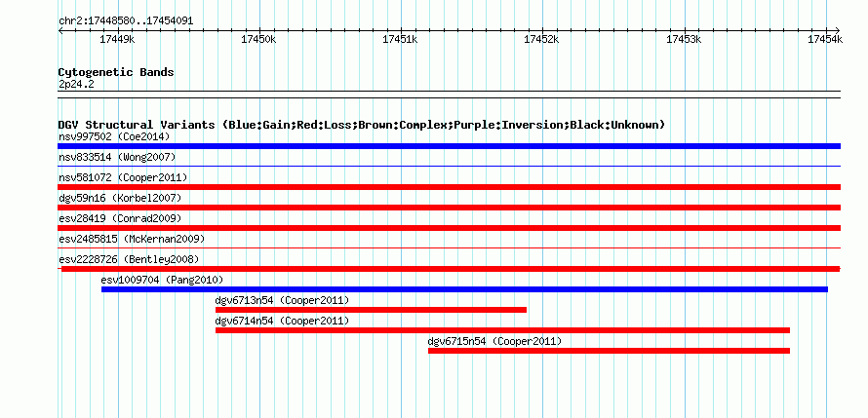This screenshot has width=868, height=418.
Task: Click the DGV Structural Variants track title
Action: [x=362, y=125]
